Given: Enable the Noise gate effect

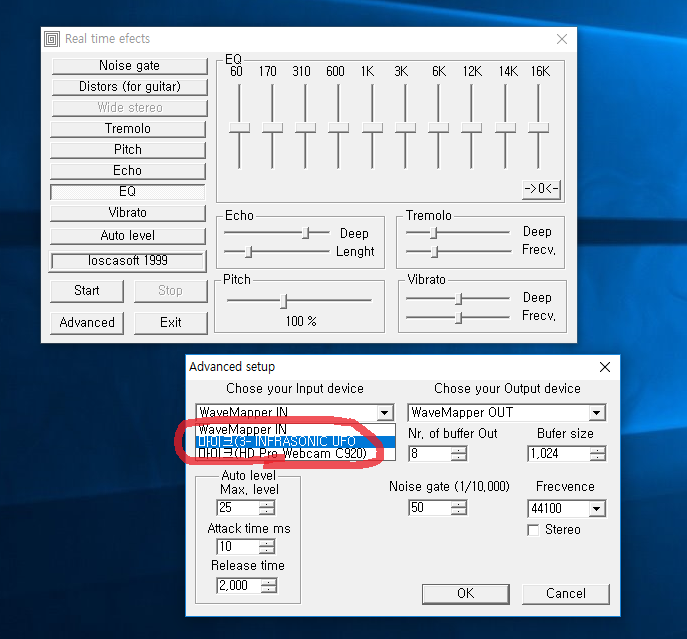Looking at the screenshot, I should 129,66.
